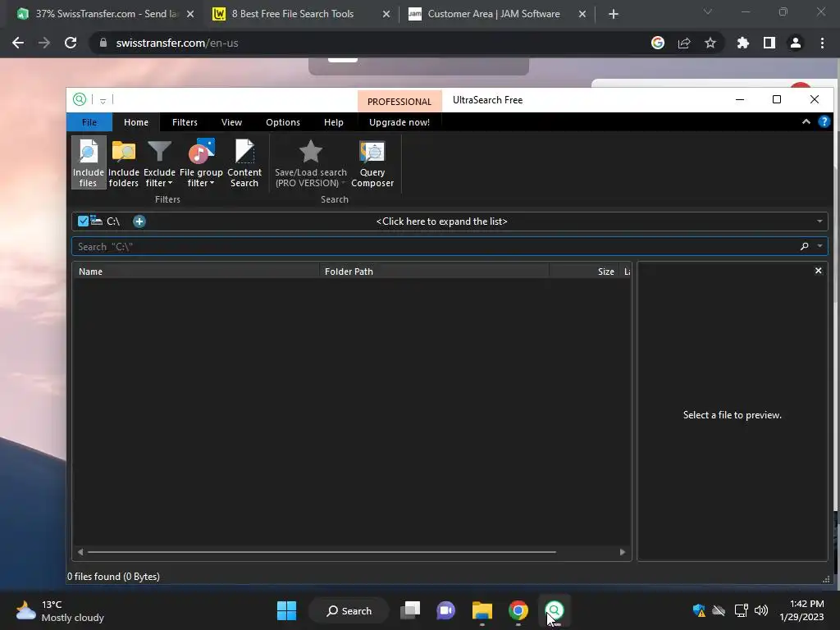This screenshot has width=840, height=630.
Task: Add a drive with the blue plus icon
Action: (139, 221)
